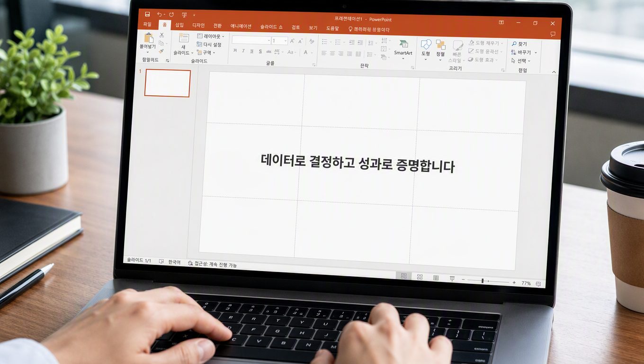The image size is (644, 364).
Task: Click the Increase Font Size icon
Action: tap(293, 42)
